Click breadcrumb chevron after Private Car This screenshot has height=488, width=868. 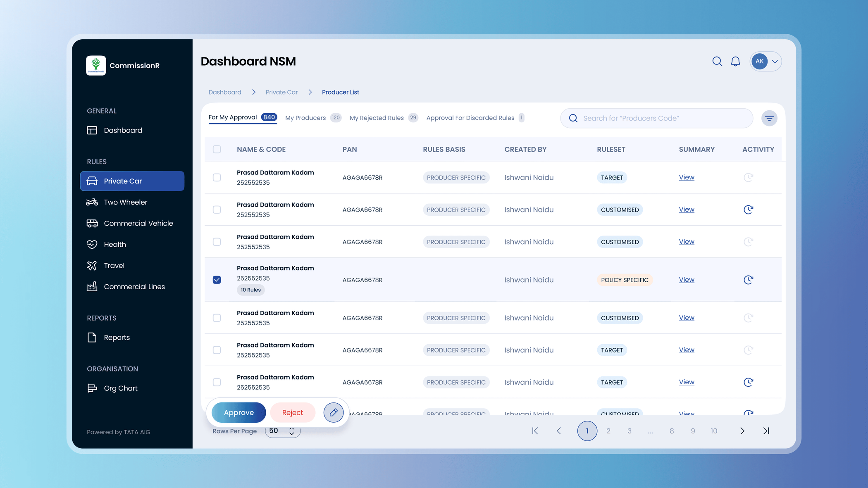click(310, 92)
